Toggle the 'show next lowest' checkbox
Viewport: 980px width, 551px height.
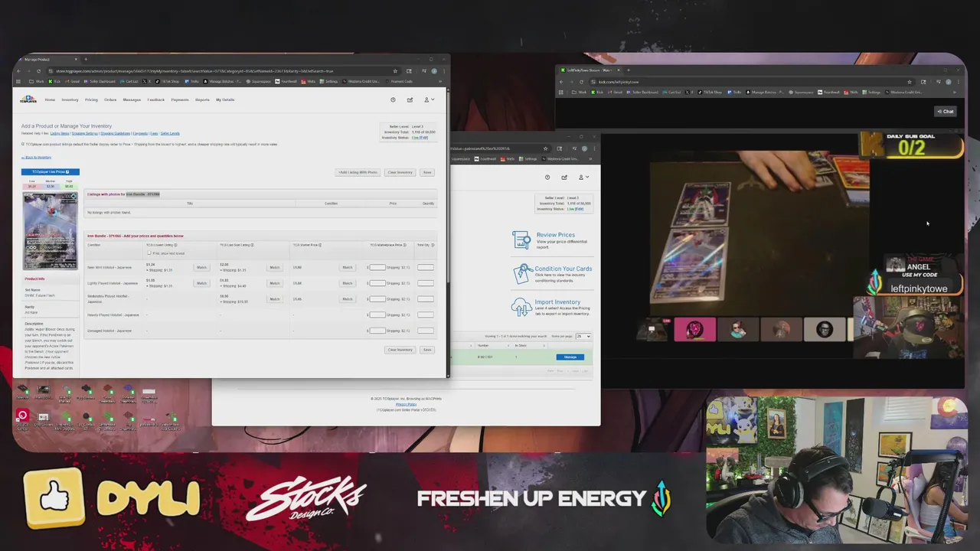coord(149,253)
